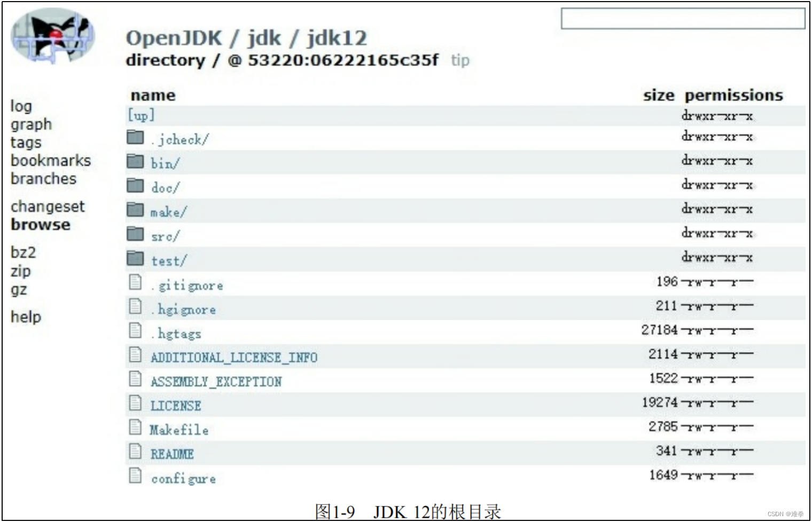Select graph in the sidebar
The width and height of the screenshot is (812, 522).
30,124
